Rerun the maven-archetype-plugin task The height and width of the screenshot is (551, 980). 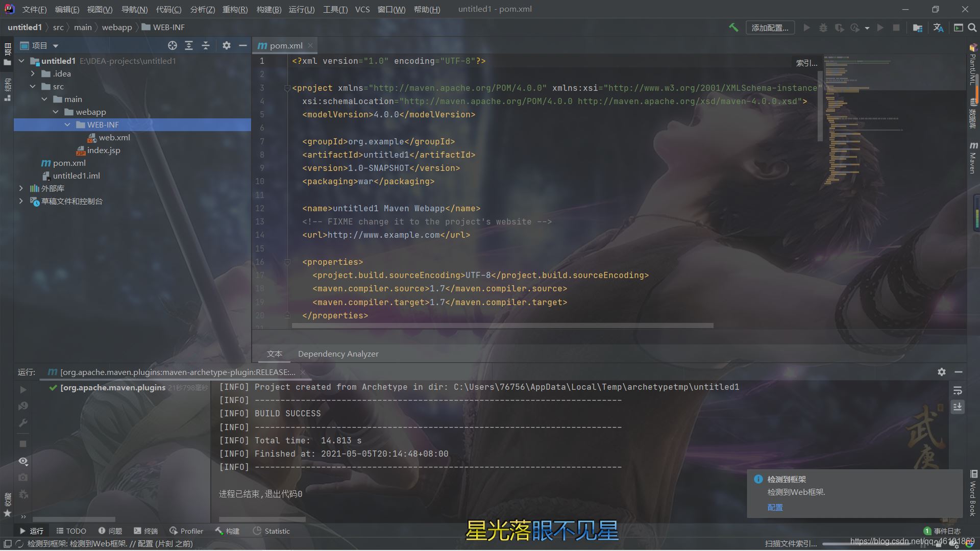pos(22,389)
